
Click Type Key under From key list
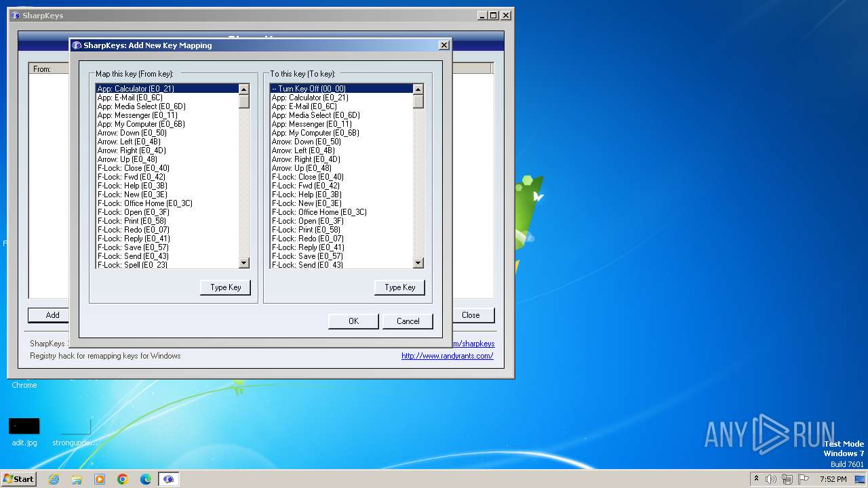pyautogui.click(x=226, y=287)
